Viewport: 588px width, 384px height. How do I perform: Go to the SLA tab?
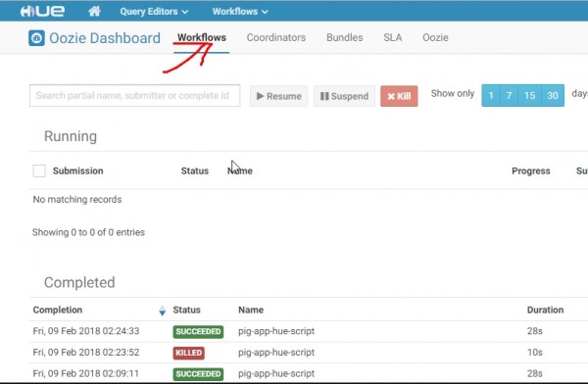pyautogui.click(x=393, y=37)
